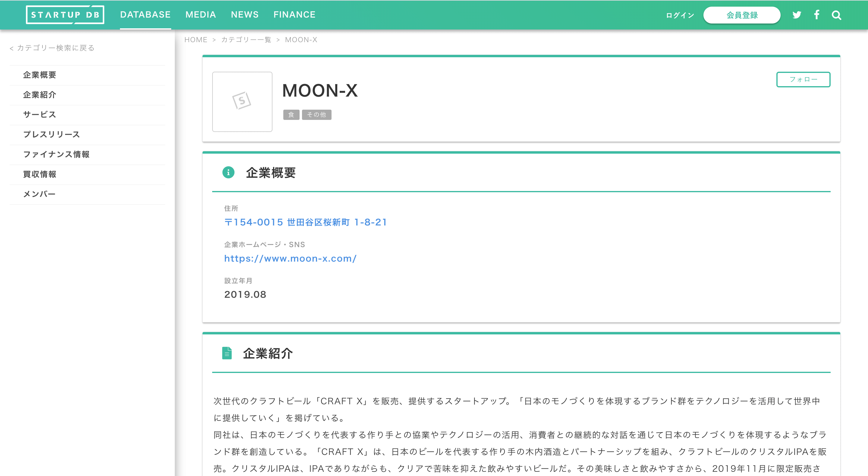
Task: Switch to the FINANCE tab
Action: 294,14
